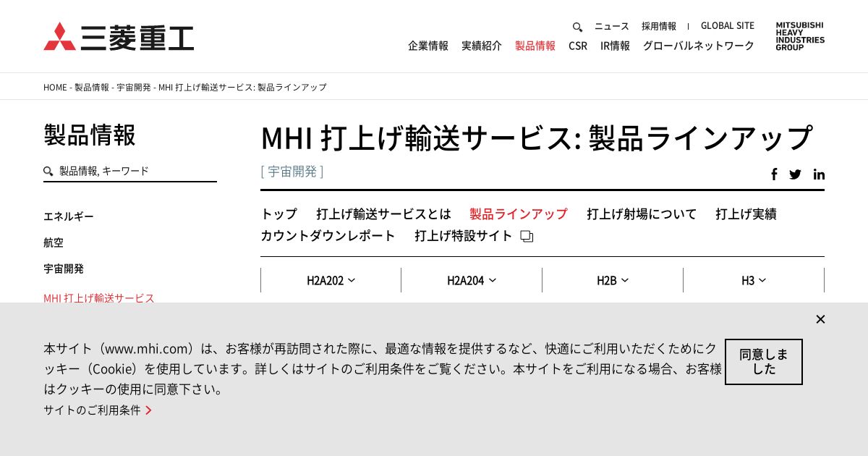Open IR情報 menu
This screenshot has width=868, height=456.
615,46
